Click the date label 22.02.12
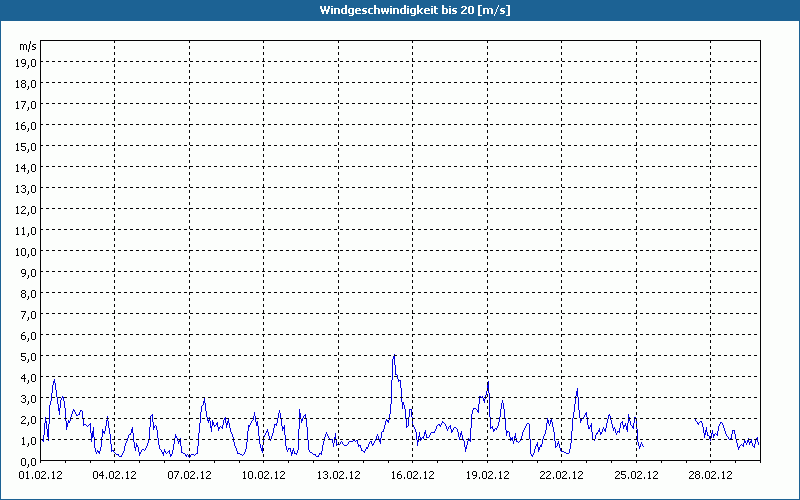Image resolution: width=800 pixels, height=500 pixels. pos(562,476)
